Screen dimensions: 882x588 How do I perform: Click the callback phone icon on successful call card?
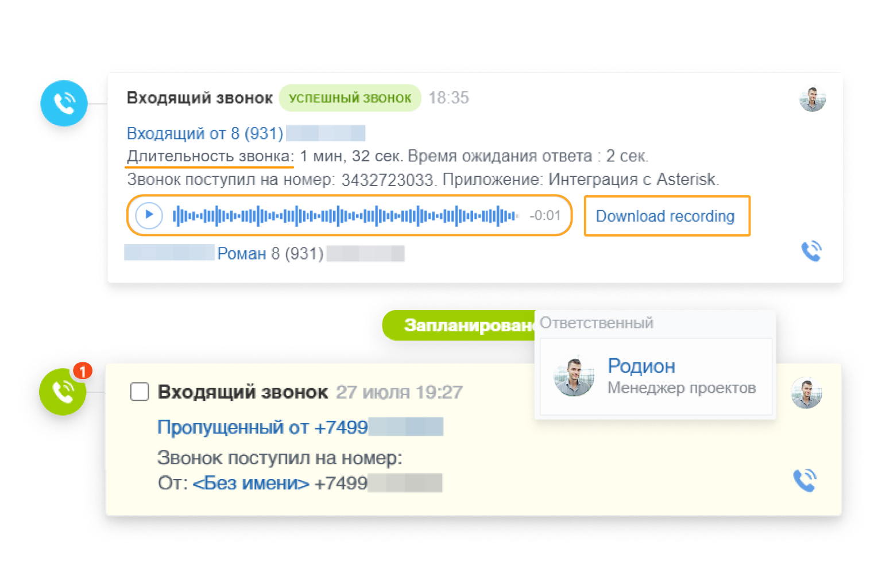point(812,251)
